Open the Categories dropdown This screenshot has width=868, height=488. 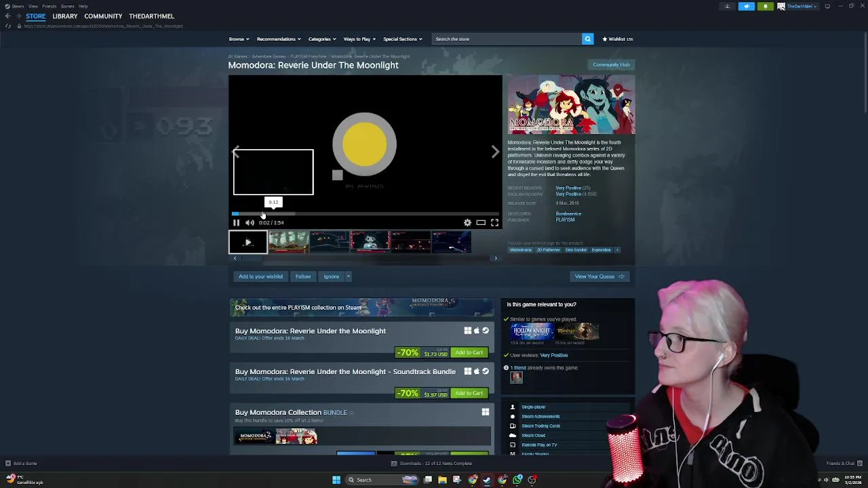click(322, 39)
